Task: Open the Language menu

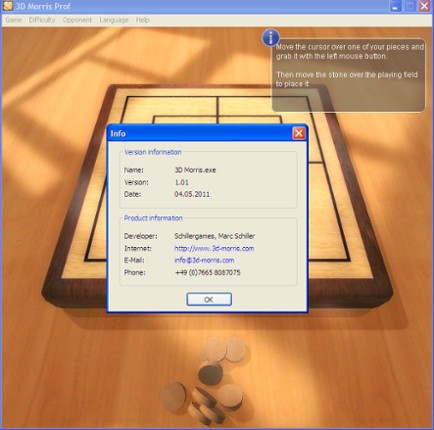Action: coord(114,20)
